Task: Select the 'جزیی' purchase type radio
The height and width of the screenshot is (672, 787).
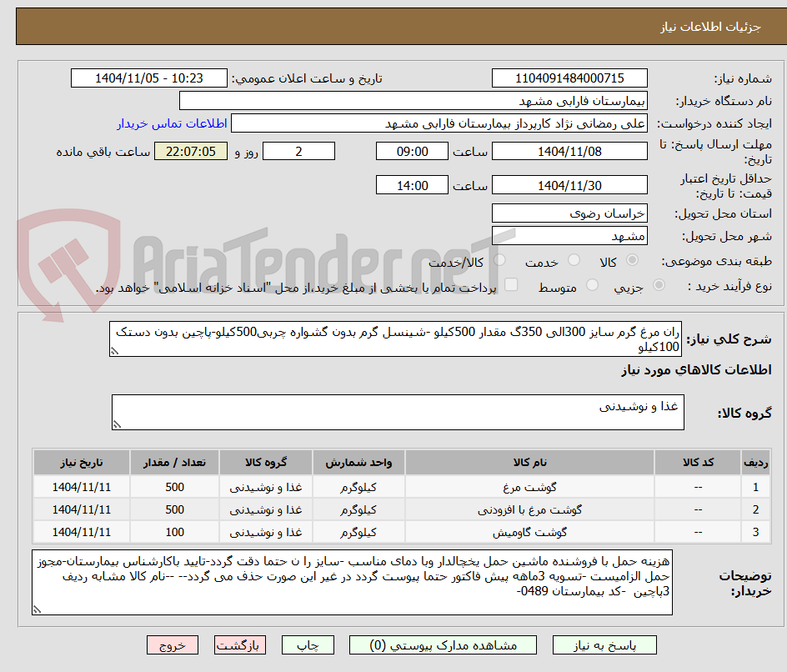Action: click(659, 285)
